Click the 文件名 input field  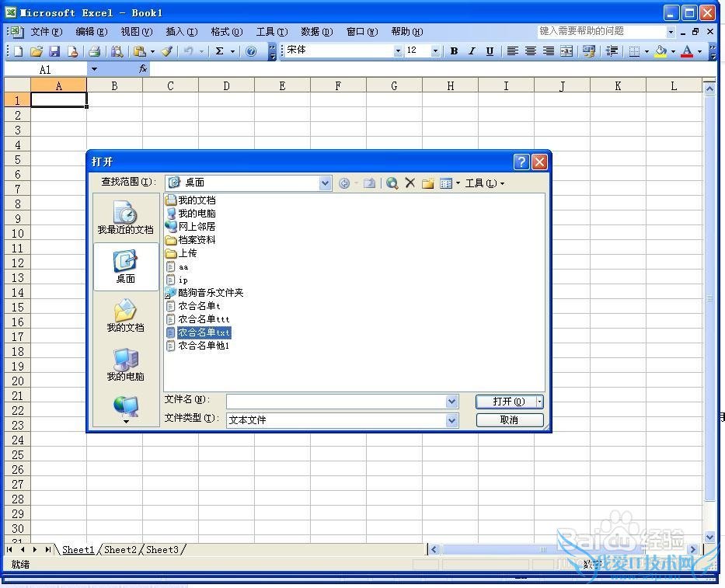[x=336, y=402]
